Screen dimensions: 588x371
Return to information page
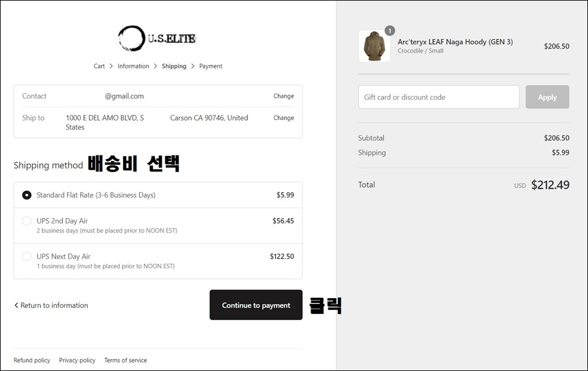[51, 305]
